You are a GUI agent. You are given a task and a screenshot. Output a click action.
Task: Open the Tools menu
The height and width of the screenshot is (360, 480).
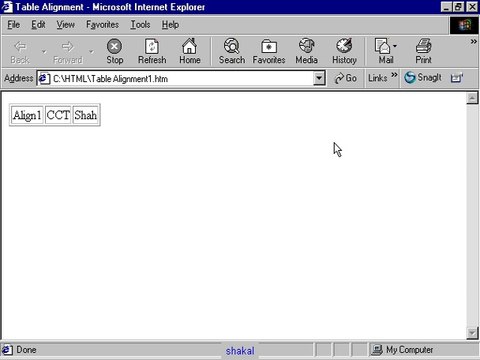140,25
